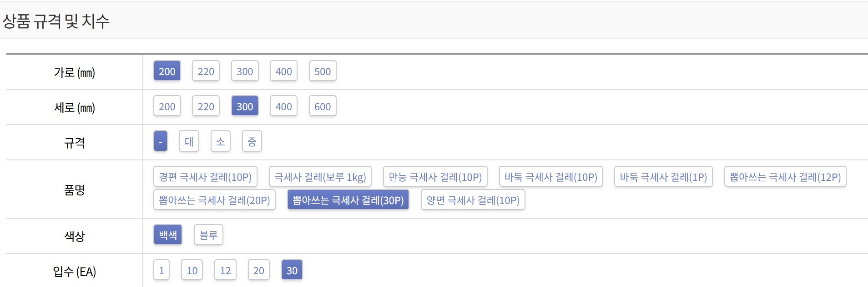The height and width of the screenshot is (287, 868).
Task: Select quantity 1 in 입수 (EA)
Action: point(161,270)
